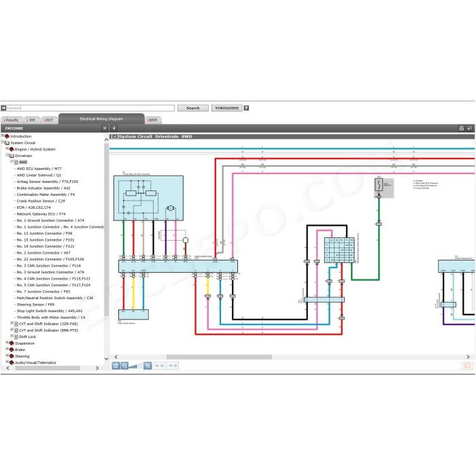
Task: Click the Drivetrain open book icon
Action: (12, 156)
